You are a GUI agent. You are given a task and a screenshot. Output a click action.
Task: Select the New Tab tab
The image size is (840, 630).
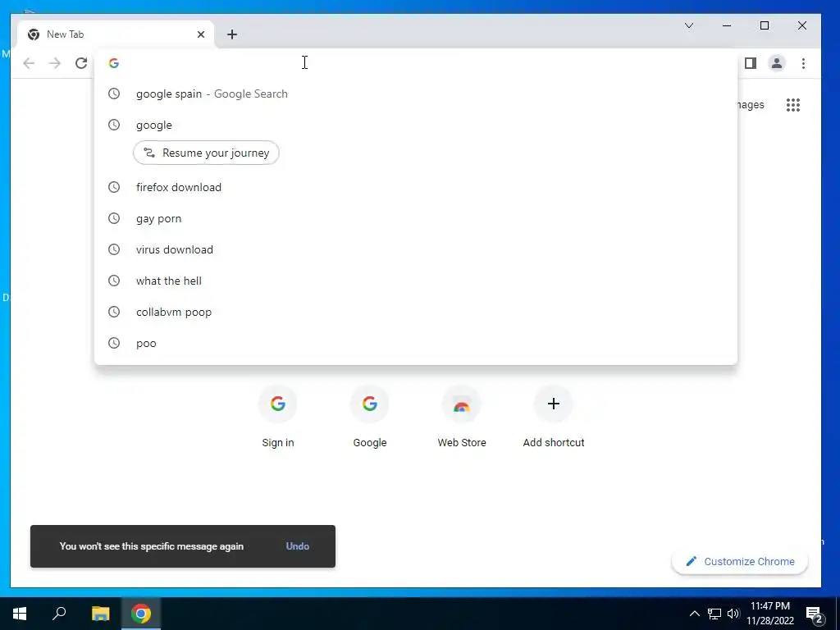pyautogui.click(x=115, y=34)
